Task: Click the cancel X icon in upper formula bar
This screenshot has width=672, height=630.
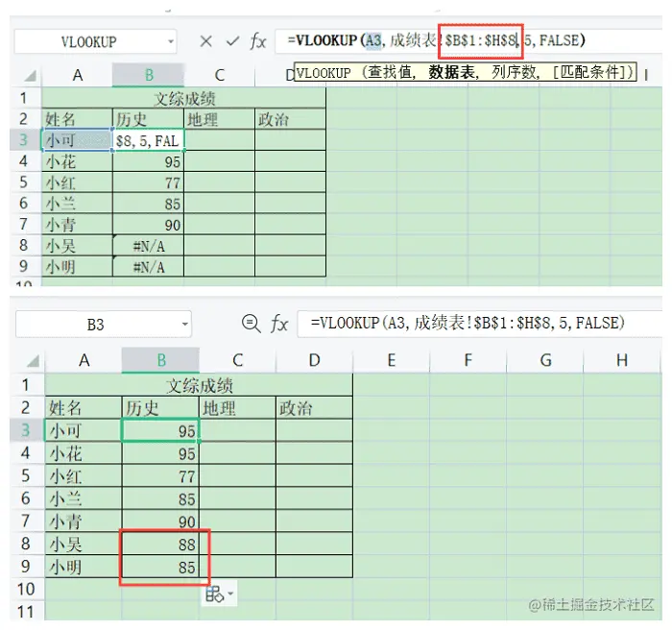Action: (x=205, y=41)
